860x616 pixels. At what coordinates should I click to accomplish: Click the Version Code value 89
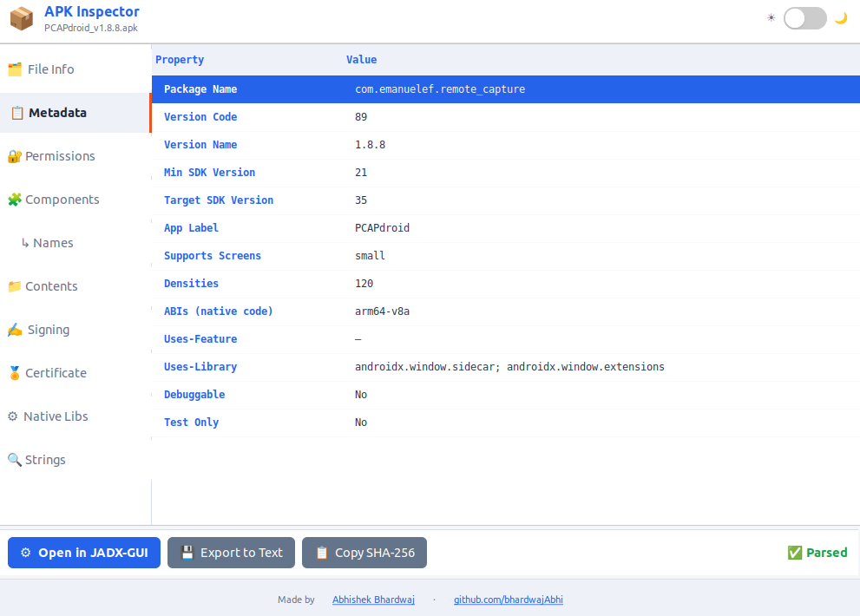(x=361, y=117)
